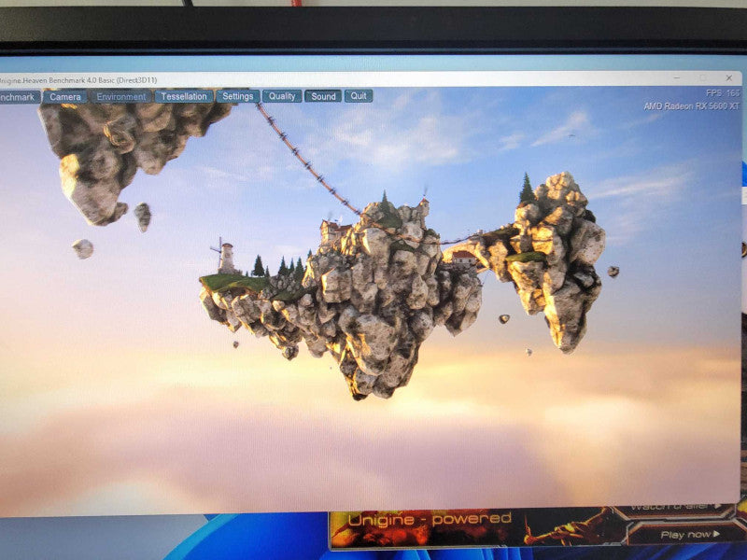Open the Camera menu

65,97
